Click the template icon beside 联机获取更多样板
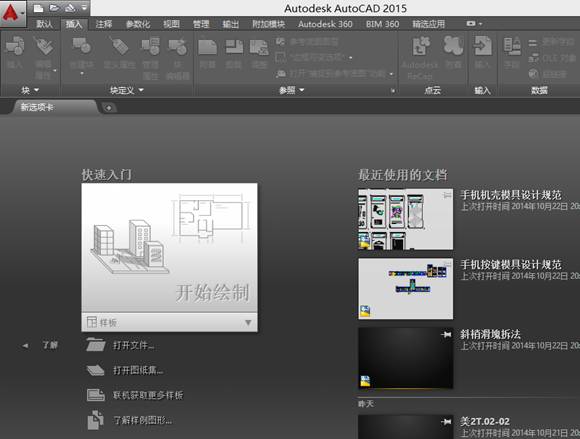 (96, 395)
